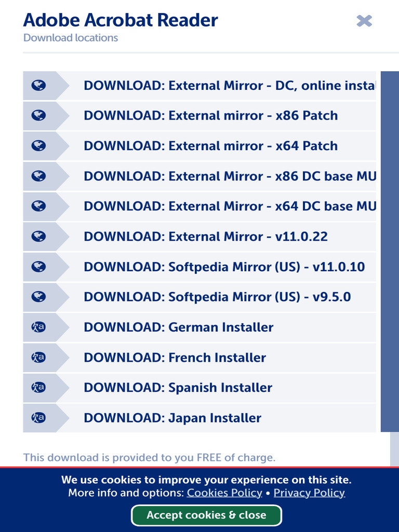Click the globe icon beside DC online installer
399x532 pixels.
click(x=38, y=85)
